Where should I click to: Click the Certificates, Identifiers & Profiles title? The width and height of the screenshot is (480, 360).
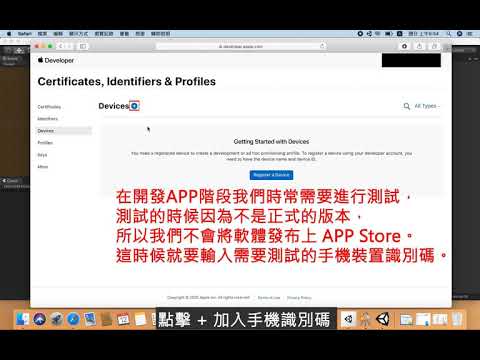[x=127, y=82]
